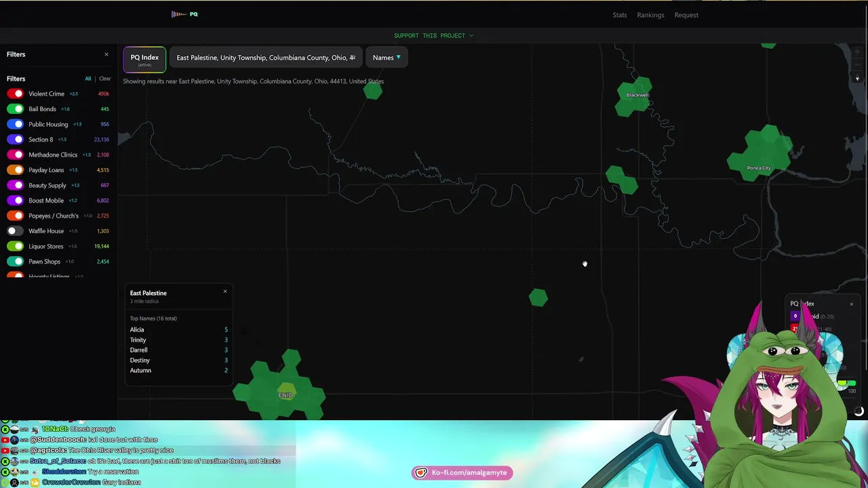Reset map compass bearing
Viewport: 868px width, 488px height.
click(x=857, y=79)
